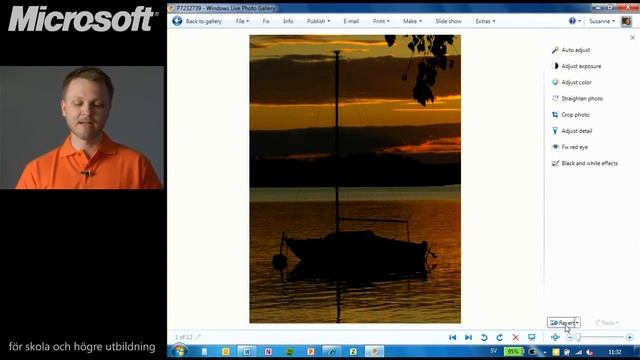
Task: Open the File menu
Action: click(242, 21)
